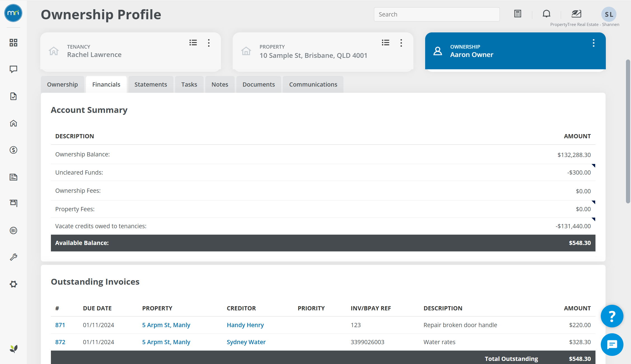Open the Tenancy card three-dot menu
Screen dimensions: 631x364
[x=209, y=43]
